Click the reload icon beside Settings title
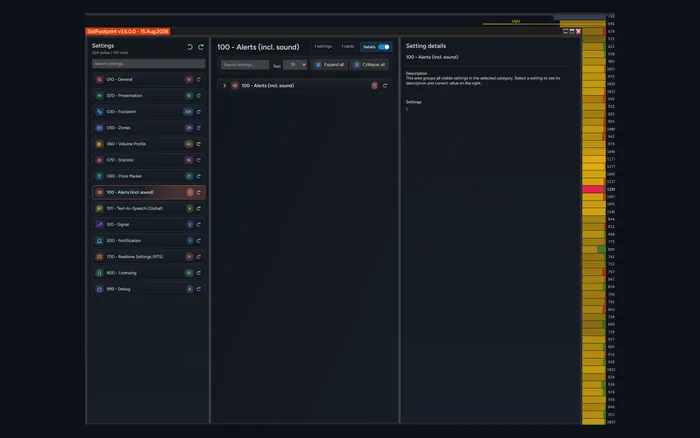Viewport: 700px width, 438px height. tap(201, 47)
